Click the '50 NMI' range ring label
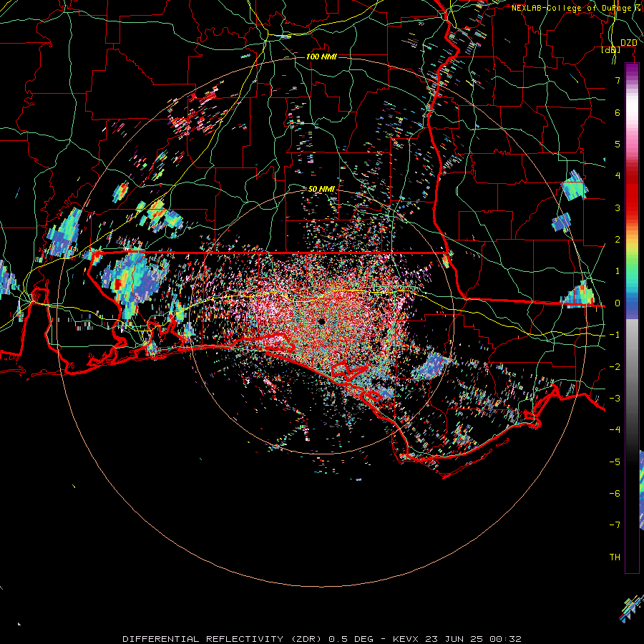Viewport: 644px width, 644px height. [321, 189]
